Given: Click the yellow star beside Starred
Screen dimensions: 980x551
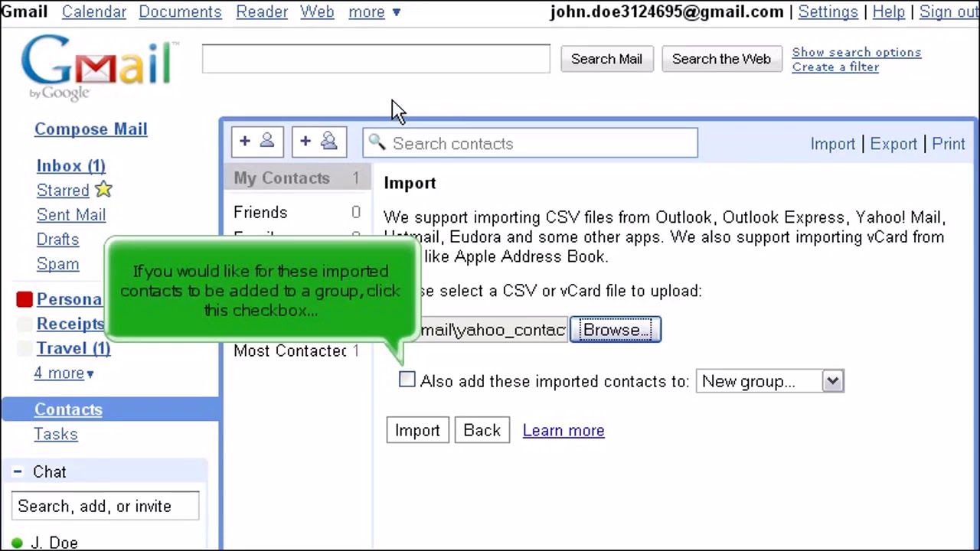Looking at the screenshot, I should (x=103, y=189).
